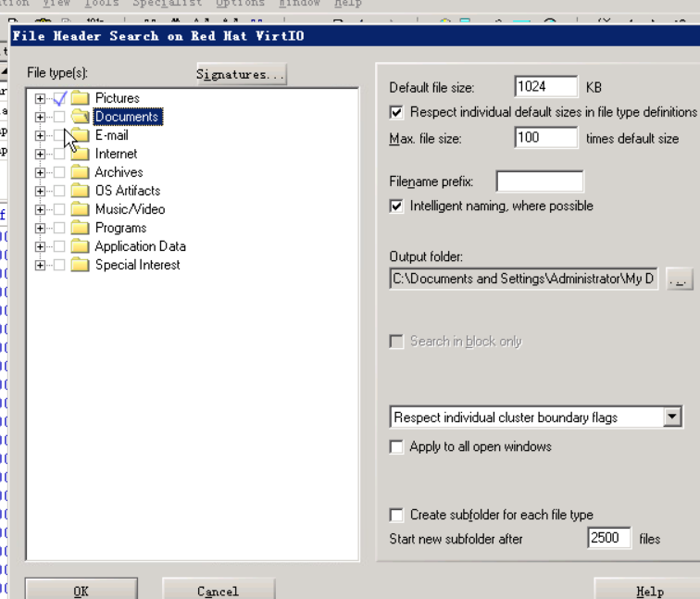The image size is (700, 599).
Task: Click the Special Interest folder icon
Action: tap(81, 265)
